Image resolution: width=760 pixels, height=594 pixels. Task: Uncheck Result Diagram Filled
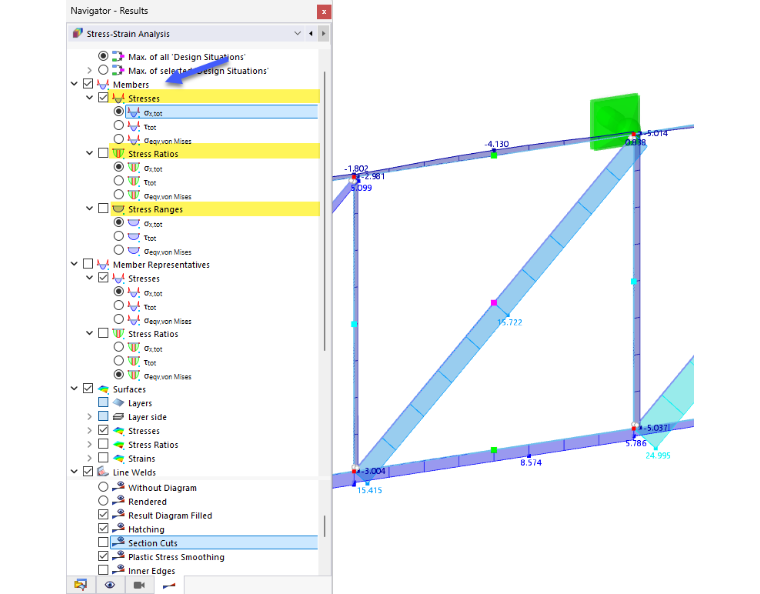pyautogui.click(x=103, y=515)
